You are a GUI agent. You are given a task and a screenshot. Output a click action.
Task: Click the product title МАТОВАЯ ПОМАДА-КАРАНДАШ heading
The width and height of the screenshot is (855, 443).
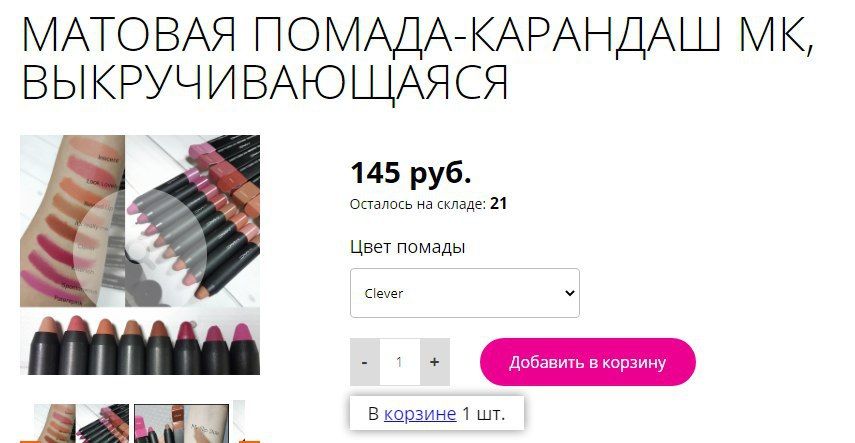[418, 59]
